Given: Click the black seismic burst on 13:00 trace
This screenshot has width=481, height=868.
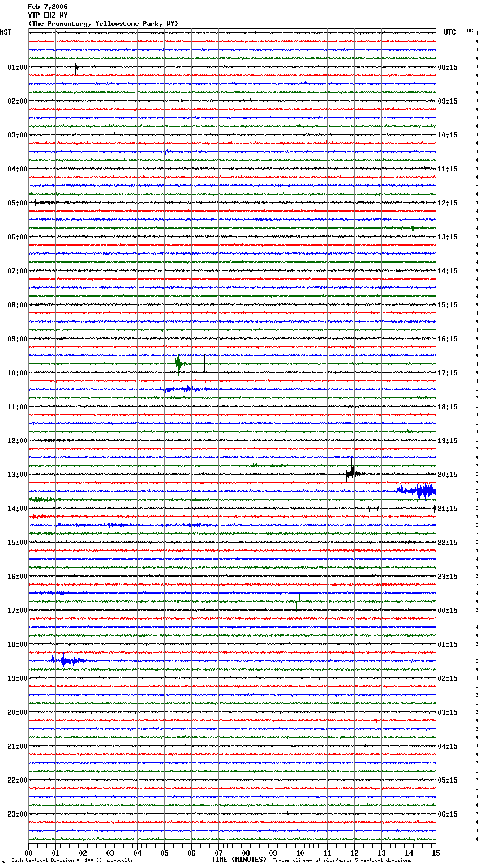Looking at the screenshot, I should coord(352,473).
